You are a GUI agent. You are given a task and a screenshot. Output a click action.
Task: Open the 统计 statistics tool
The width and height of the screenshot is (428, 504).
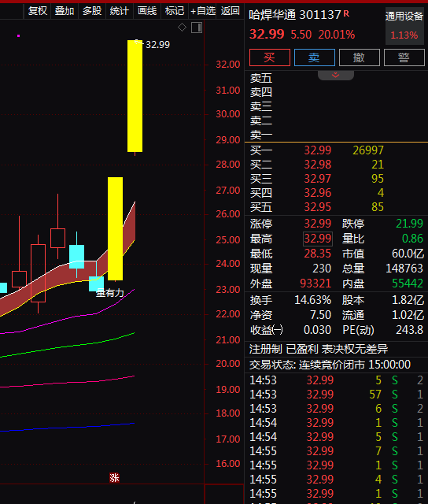click(x=119, y=11)
